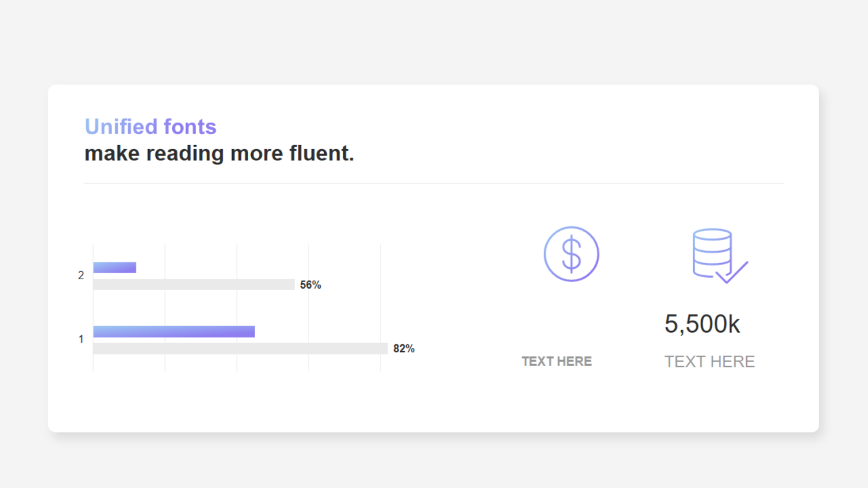
Task: Click the chart axis label '1'
Action: point(81,339)
